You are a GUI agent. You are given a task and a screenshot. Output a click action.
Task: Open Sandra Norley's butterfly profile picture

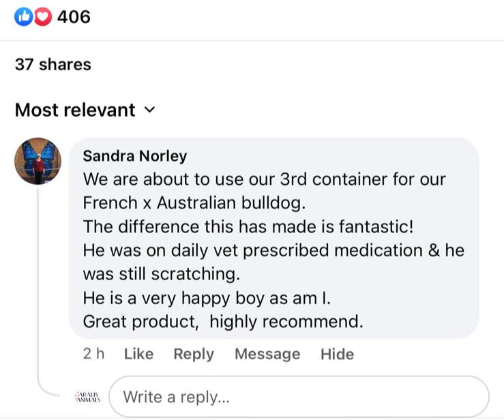(38, 162)
